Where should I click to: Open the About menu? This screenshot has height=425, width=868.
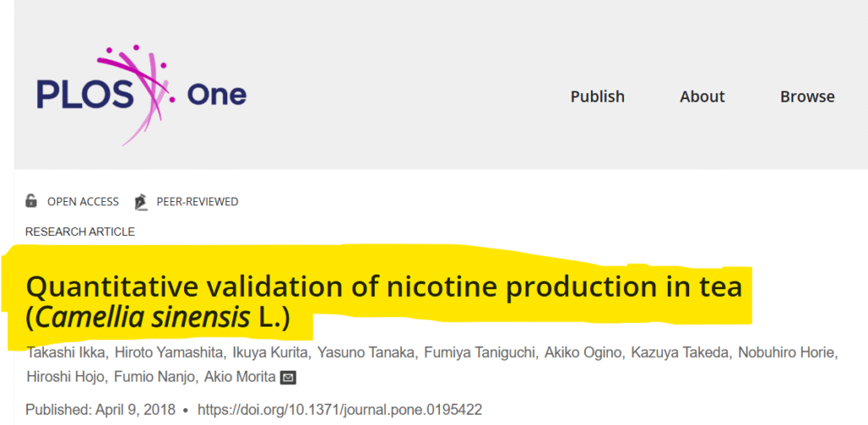702,97
